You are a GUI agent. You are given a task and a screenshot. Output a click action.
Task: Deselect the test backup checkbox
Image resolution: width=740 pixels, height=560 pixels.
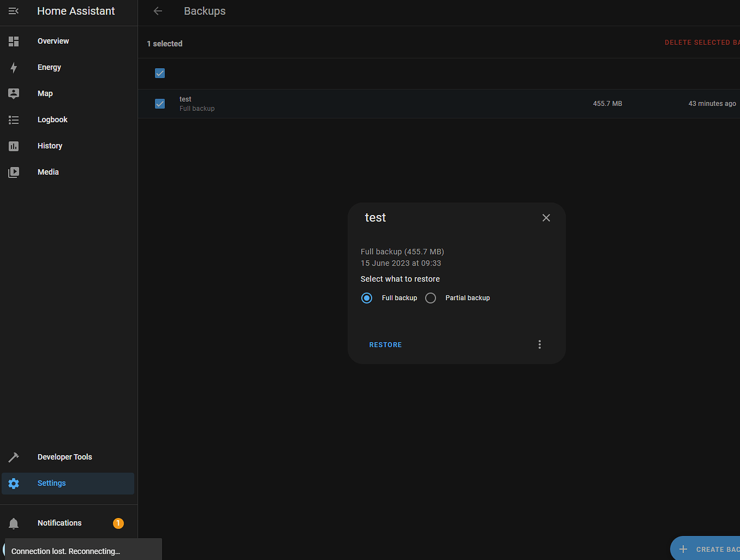[x=160, y=104]
